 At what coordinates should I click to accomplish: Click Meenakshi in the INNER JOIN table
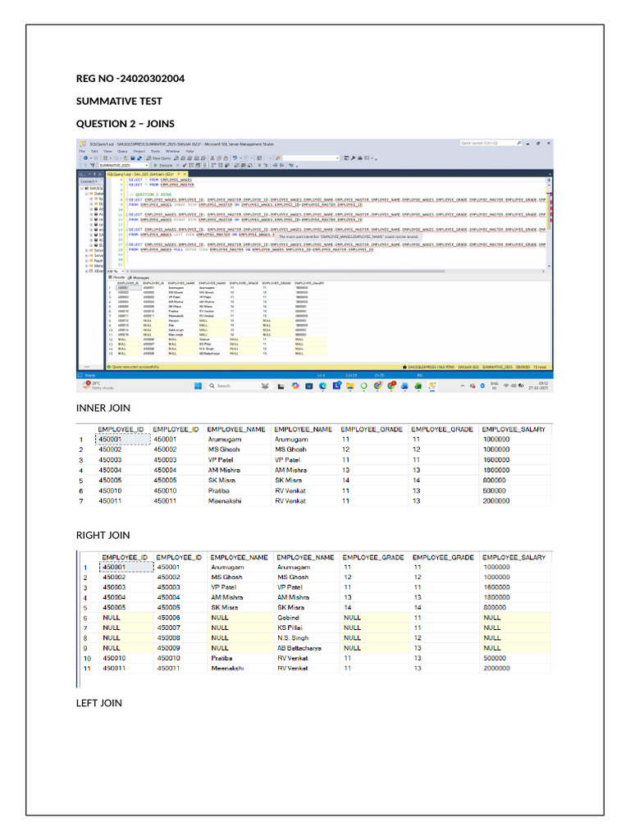[x=225, y=501]
